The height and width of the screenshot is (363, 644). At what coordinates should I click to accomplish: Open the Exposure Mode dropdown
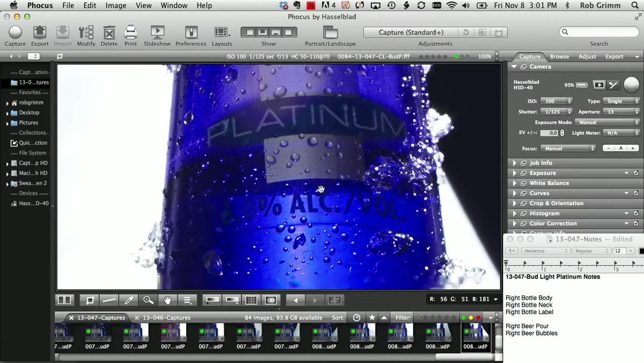[609, 122]
